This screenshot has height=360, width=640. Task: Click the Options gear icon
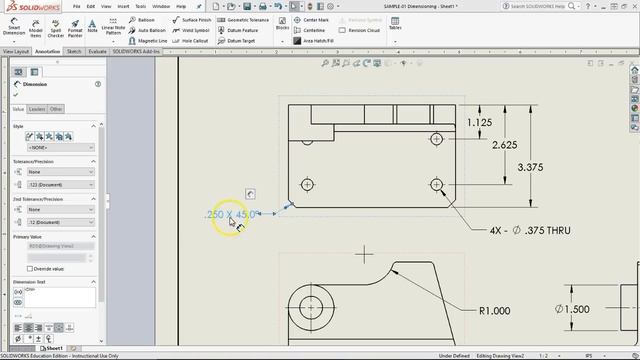coord(330,6)
